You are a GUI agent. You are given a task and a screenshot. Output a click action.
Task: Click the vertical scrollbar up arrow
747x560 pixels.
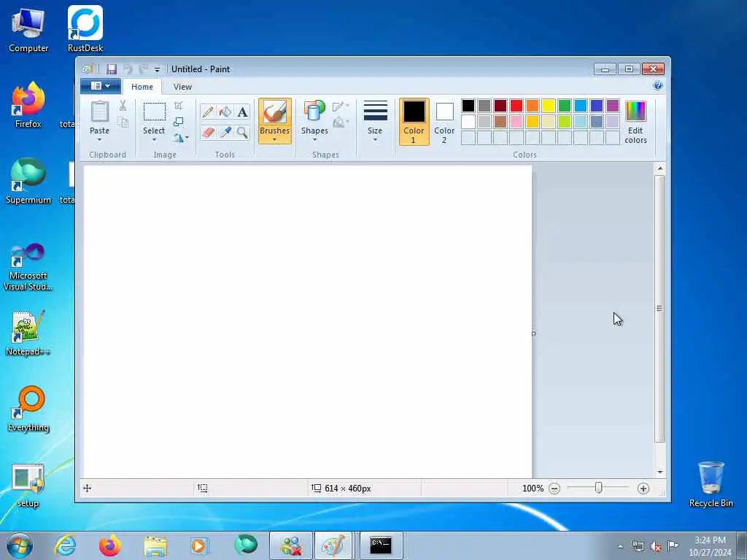tap(659, 168)
